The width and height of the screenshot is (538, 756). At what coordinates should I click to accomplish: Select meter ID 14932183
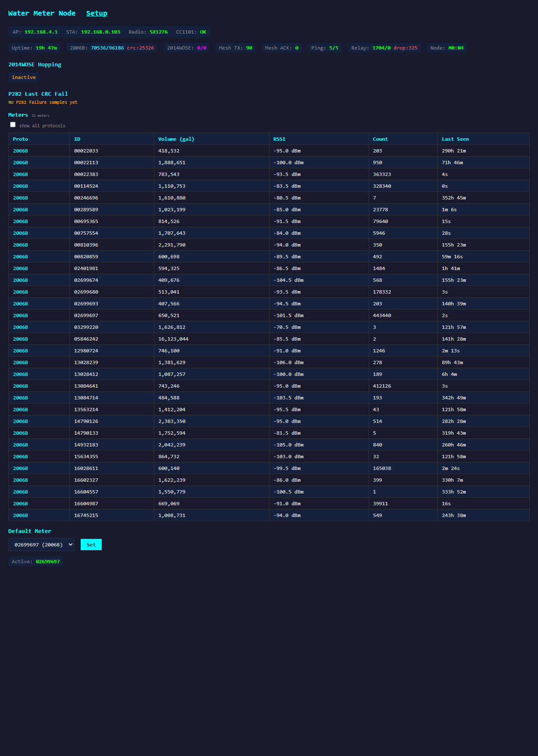coord(86,445)
